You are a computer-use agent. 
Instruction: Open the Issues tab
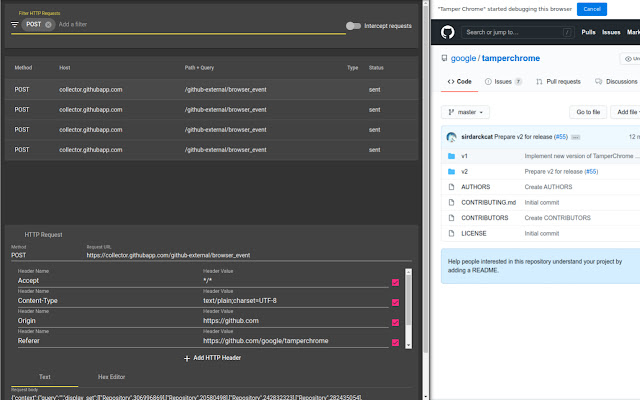point(503,81)
